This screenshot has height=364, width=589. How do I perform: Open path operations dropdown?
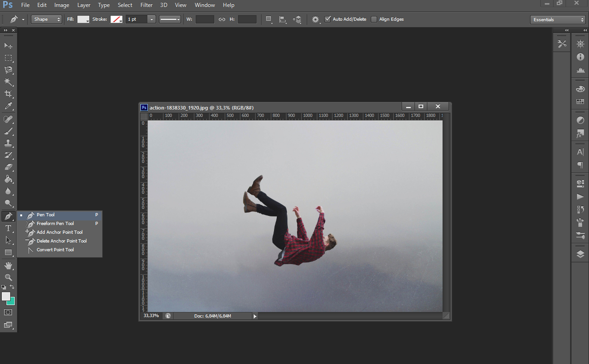click(x=269, y=19)
